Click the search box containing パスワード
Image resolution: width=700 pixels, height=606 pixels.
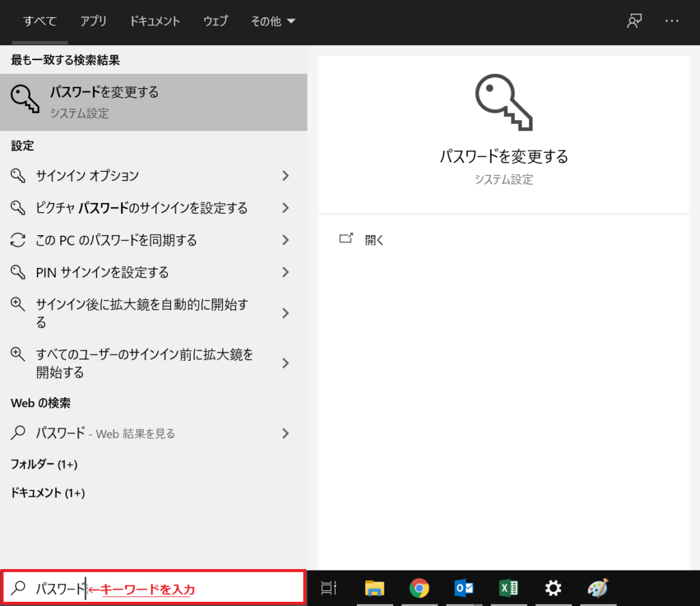coord(154,588)
